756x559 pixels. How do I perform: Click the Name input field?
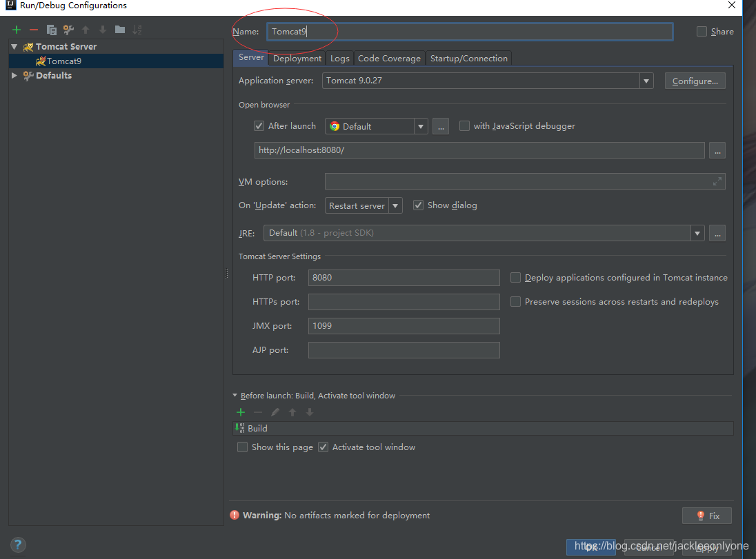coord(470,32)
